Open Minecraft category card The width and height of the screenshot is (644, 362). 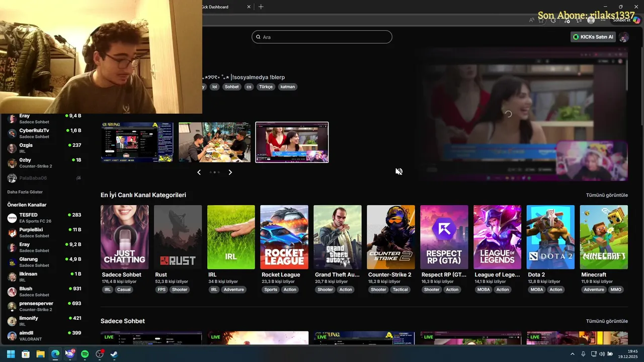coord(604,237)
